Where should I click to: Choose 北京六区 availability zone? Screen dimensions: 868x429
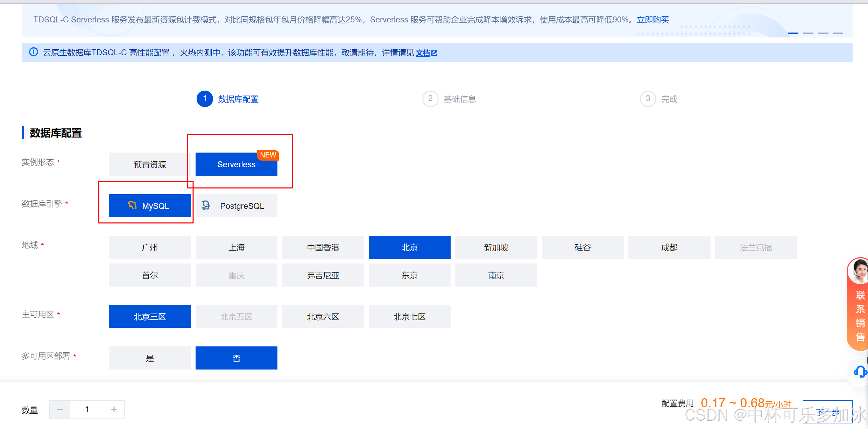[323, 316]
